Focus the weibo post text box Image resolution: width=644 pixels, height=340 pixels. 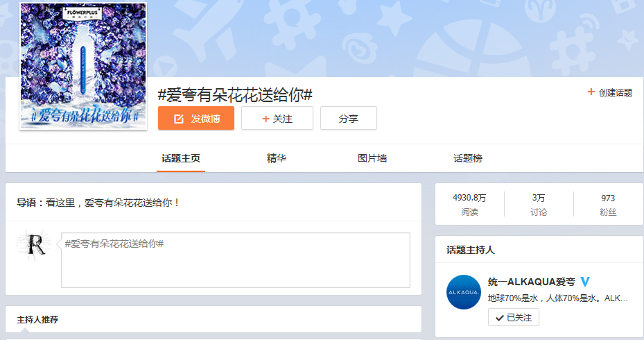[236, 260]
